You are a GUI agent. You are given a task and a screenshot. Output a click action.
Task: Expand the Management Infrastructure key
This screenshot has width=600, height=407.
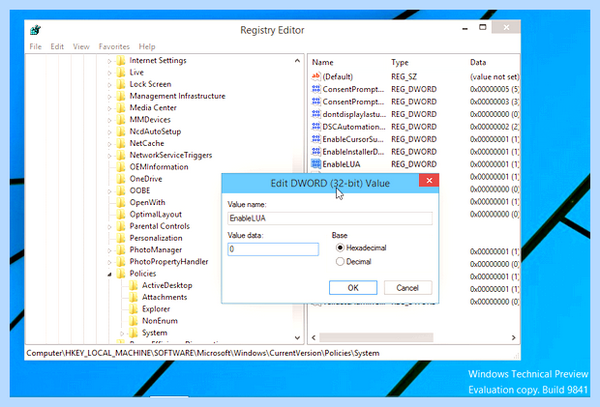tap(109, 96)
